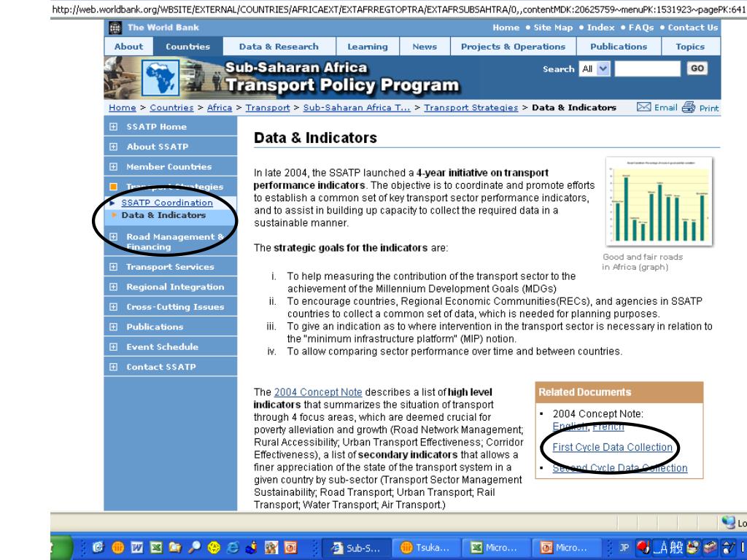The width and height of the screenshot is (747, 560).
Task: Click the magnifier search quick launch icon
Action: [x=194, y=548]
